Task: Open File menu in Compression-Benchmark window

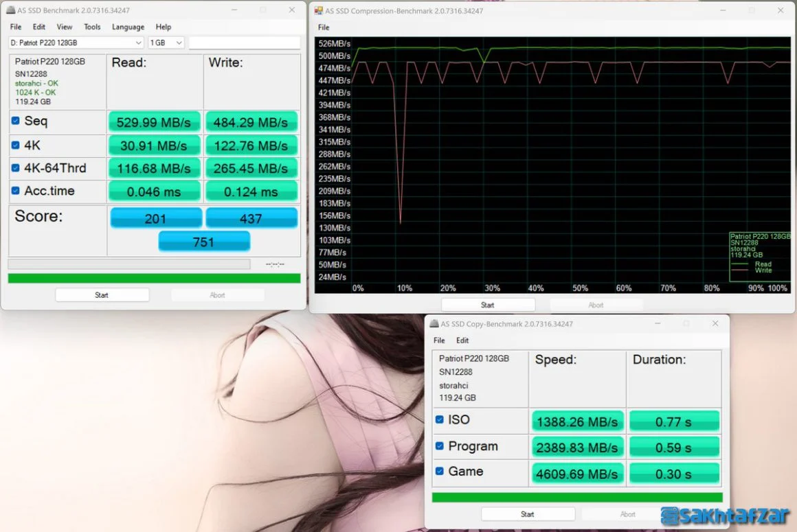Action: click(324, 27)
